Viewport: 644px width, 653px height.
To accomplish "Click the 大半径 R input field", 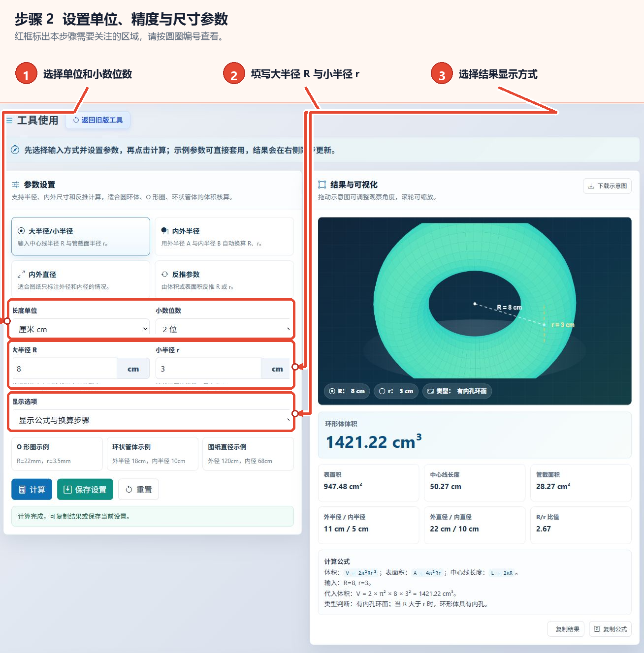I will pyautogui.click(x=64, y=369).
